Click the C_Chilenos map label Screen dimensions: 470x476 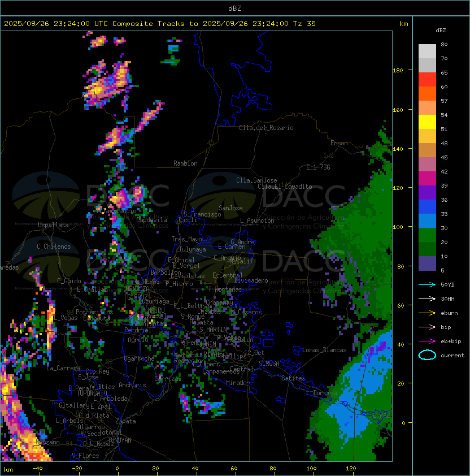tap(54, 246)
